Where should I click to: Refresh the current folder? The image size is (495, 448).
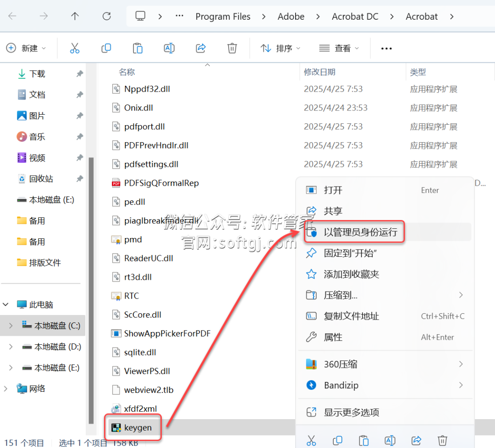(x=107, y=16)
